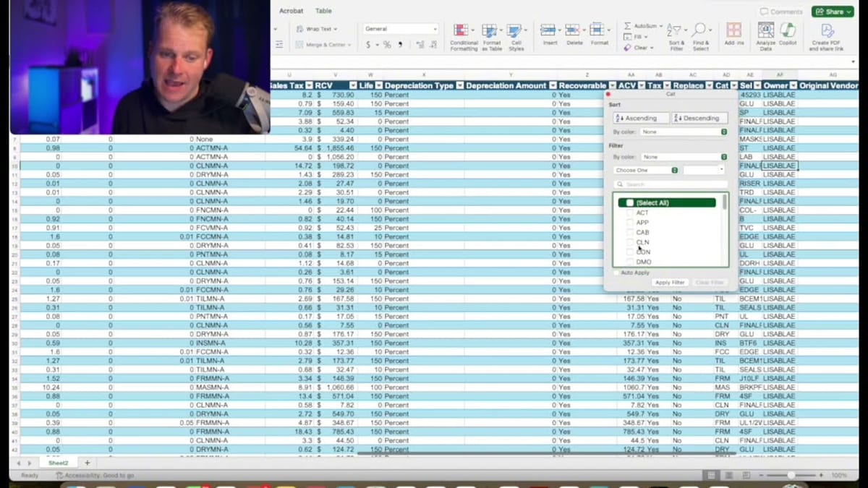Open the Acrobat ribbon tab
Image resolution: width=868 pixels, height=488 pixels.
[x=292, y=11]
